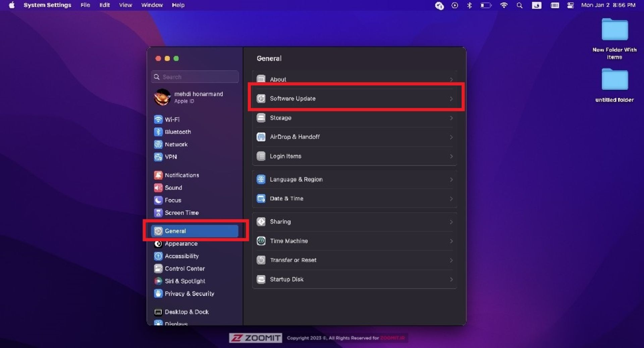Screen dimensions: 644x348
Task: Click the Privacy & Security hand icon
Action: [158, 294]
